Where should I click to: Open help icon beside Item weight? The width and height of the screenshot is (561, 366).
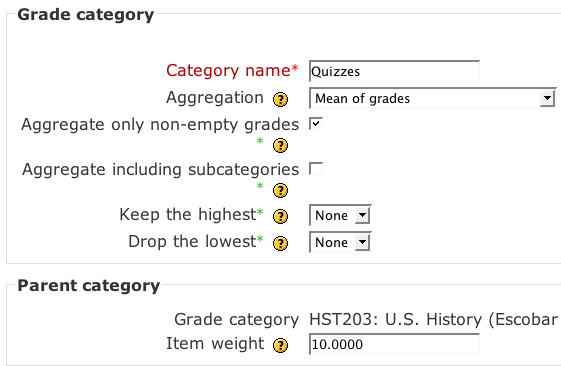click(x=280, y=345)
